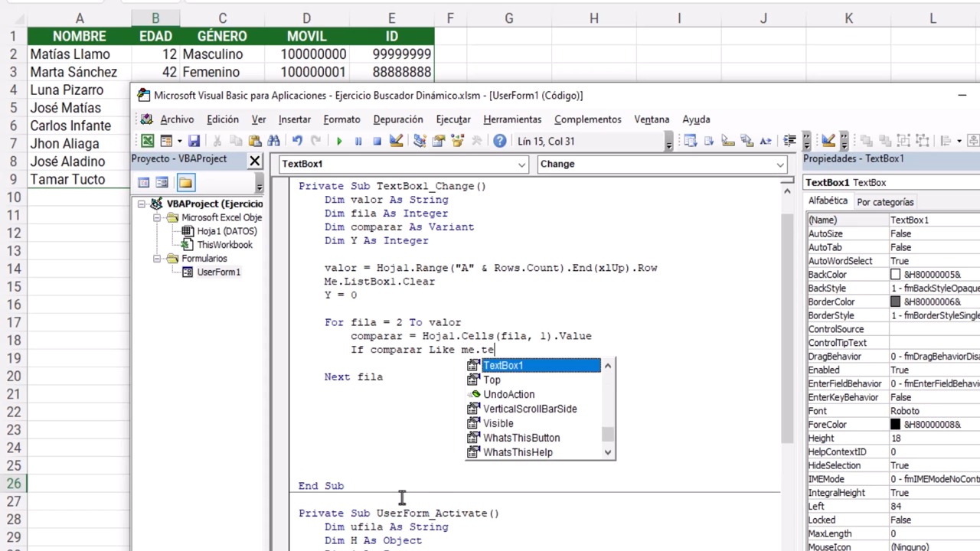Stop execution with the Reset icon
This screenshot has width=980, height=551.
pyautogui.click(x=377, y=141)
